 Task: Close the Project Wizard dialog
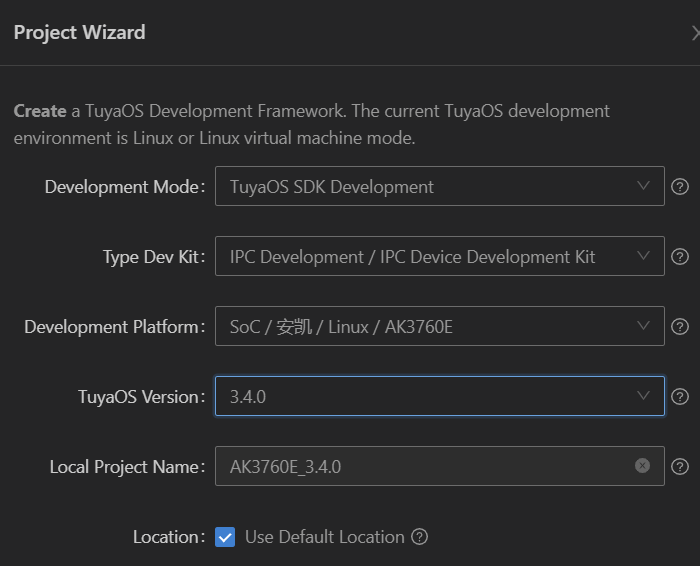(696, 33)
